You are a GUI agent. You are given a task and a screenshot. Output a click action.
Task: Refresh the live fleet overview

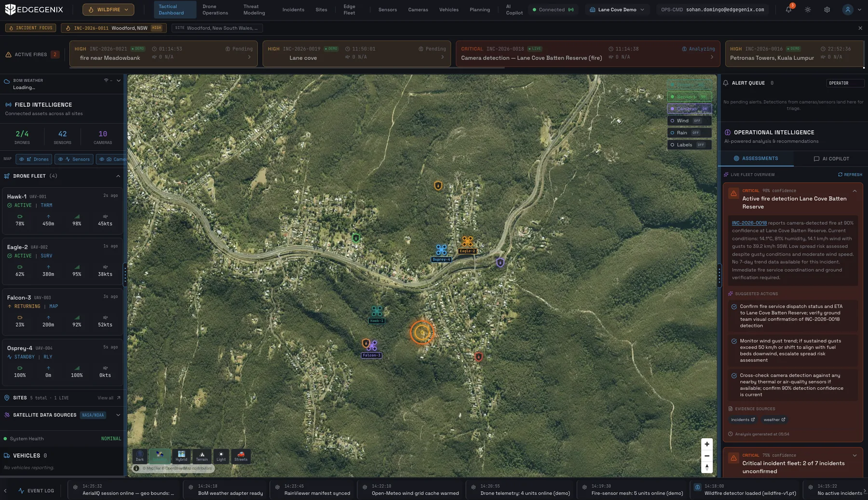[x=850, y=175]
